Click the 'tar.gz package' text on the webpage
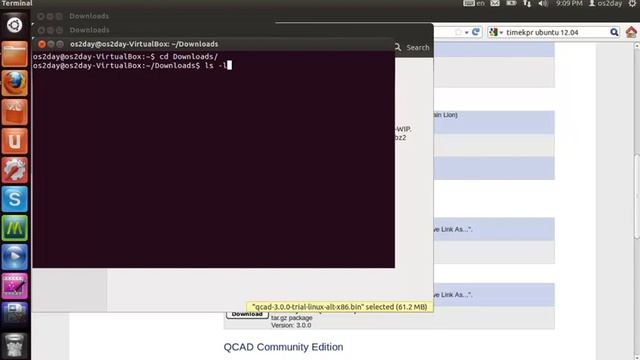640x360 pixels. [x=291, y=318]
